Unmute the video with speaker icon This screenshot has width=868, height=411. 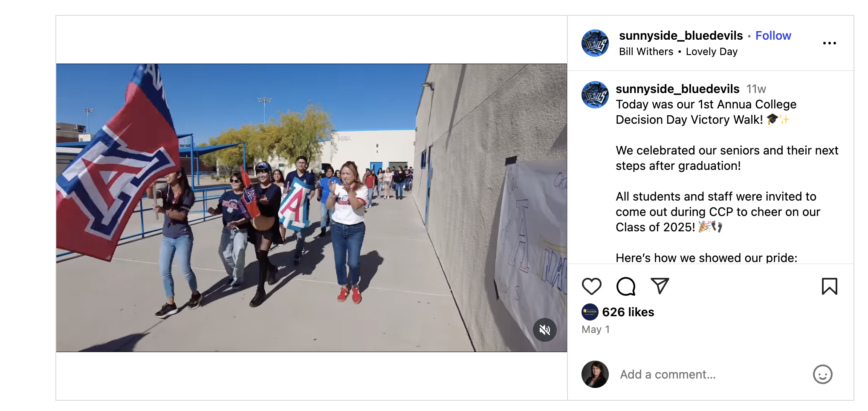point(545,330)
